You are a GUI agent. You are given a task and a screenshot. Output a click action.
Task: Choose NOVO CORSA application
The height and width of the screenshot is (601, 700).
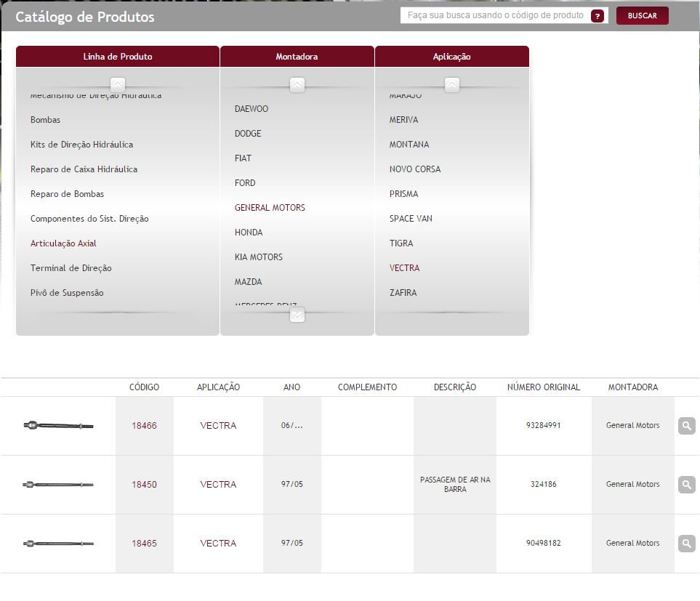pyautogui.click(x=415, y=169)
